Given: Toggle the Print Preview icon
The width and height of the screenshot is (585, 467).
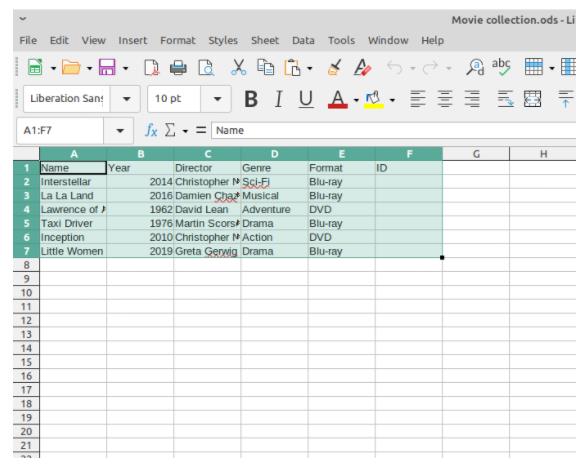Looking at the screenshot, I should [x=206, y=68].
